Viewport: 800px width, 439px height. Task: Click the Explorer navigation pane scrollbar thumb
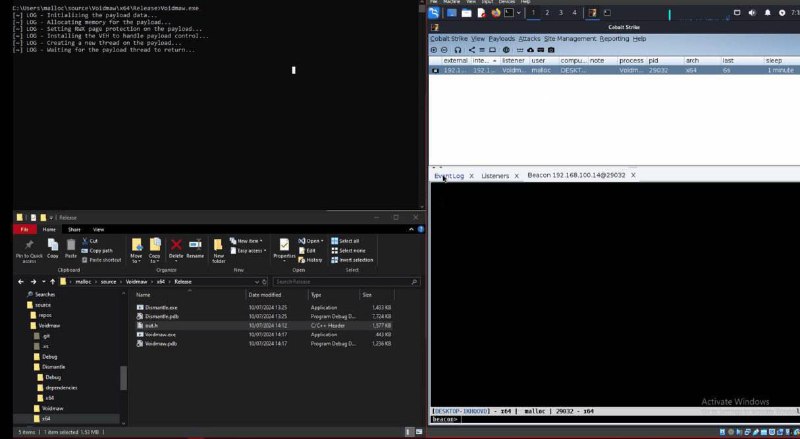[123, 378]
